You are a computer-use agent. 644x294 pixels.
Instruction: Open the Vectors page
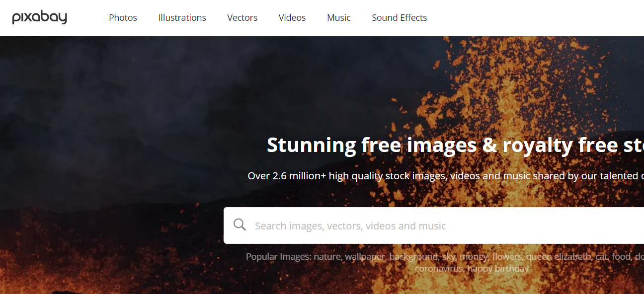coord(242,18)
